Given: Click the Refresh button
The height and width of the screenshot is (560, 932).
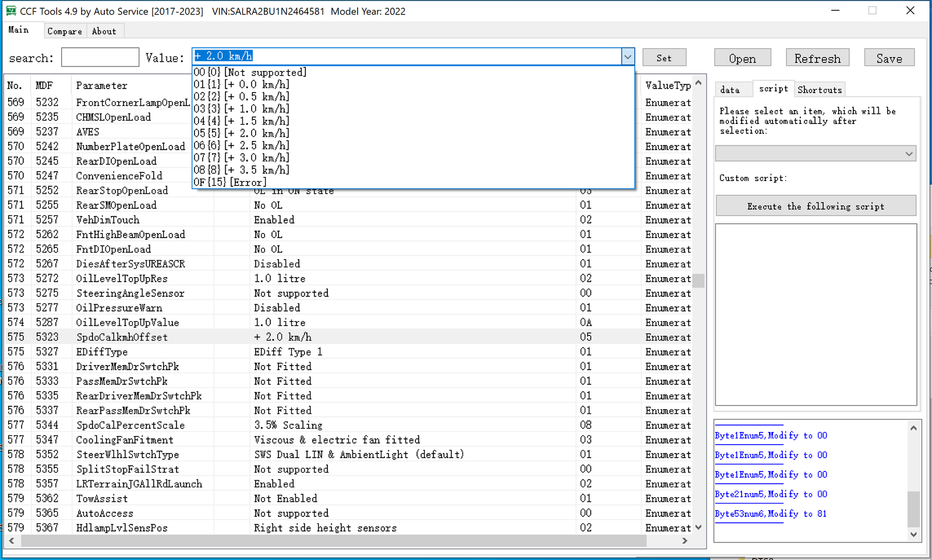Looking at the screenshot, I should 818,58.
